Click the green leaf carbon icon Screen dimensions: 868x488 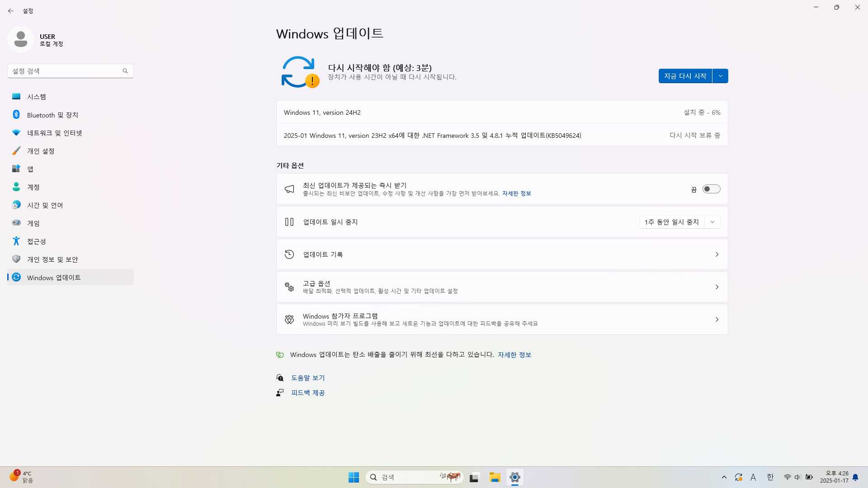pyautogui.click(x=280, y=355)
